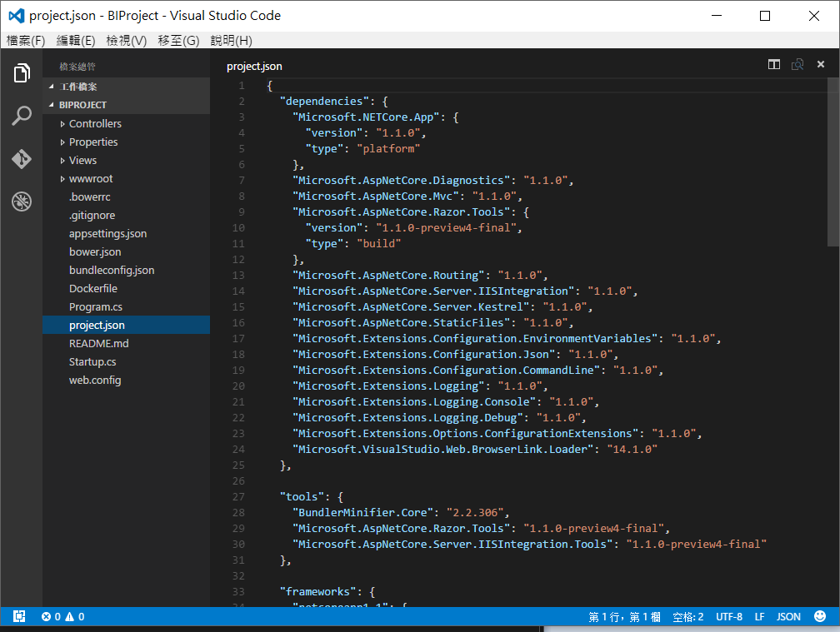Open web.config file

tap(126, 380)
